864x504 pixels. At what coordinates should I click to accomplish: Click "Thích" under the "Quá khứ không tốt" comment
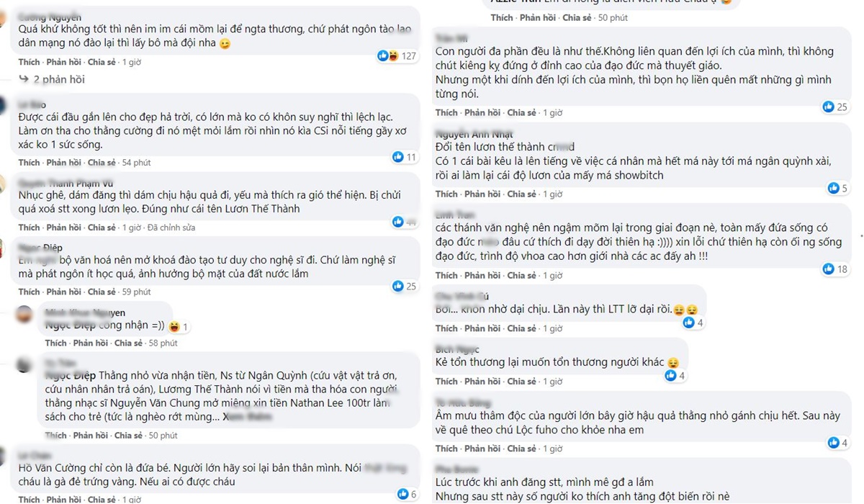29,63
